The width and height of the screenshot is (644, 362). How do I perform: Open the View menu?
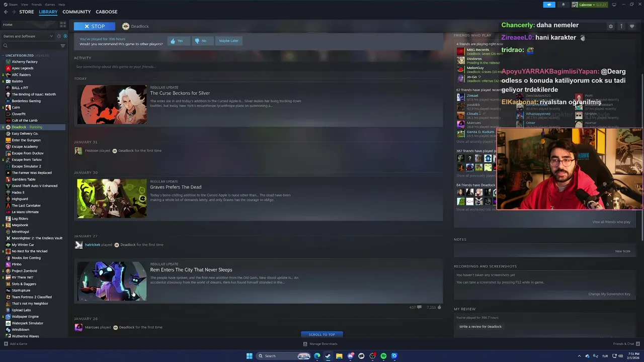coord(24,5)
